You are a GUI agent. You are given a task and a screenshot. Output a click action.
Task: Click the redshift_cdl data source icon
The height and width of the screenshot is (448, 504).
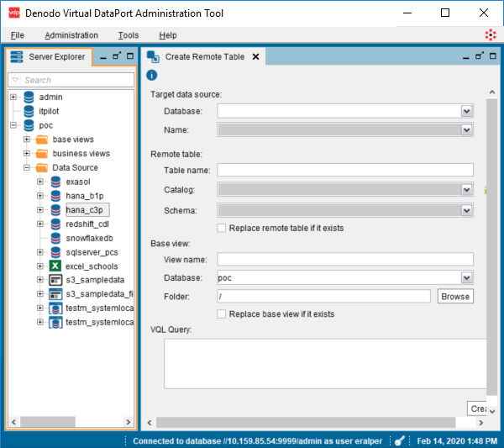[55, 224]
